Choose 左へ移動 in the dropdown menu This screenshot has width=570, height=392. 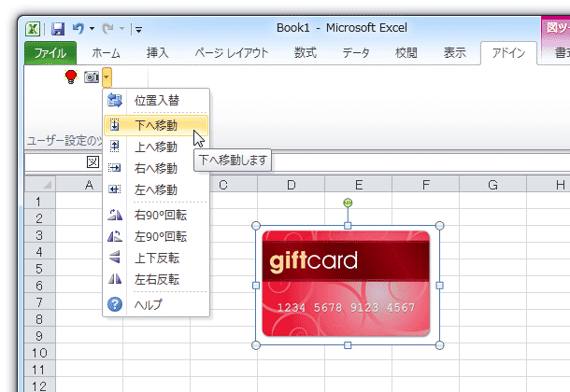(156, 189)
